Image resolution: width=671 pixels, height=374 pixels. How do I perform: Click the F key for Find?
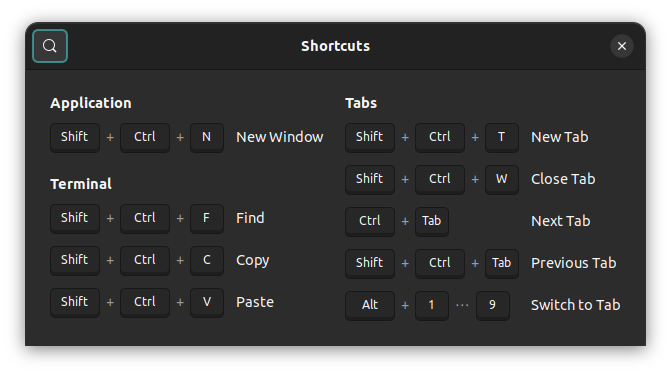(207, 218)
